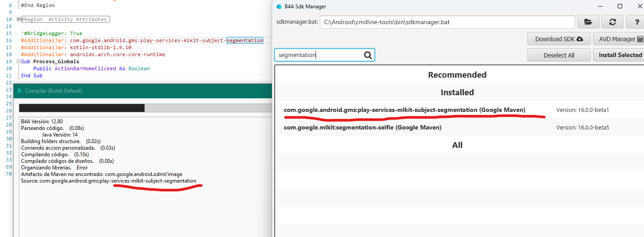Click the 'Source: com.google.android.gms' log line
The image size is (644, 237).
(109, 181)
